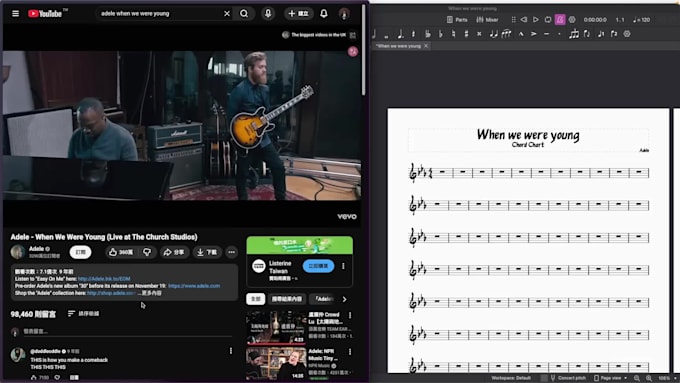Toggle loop playback in MuseScore

[x=548, y=20]
